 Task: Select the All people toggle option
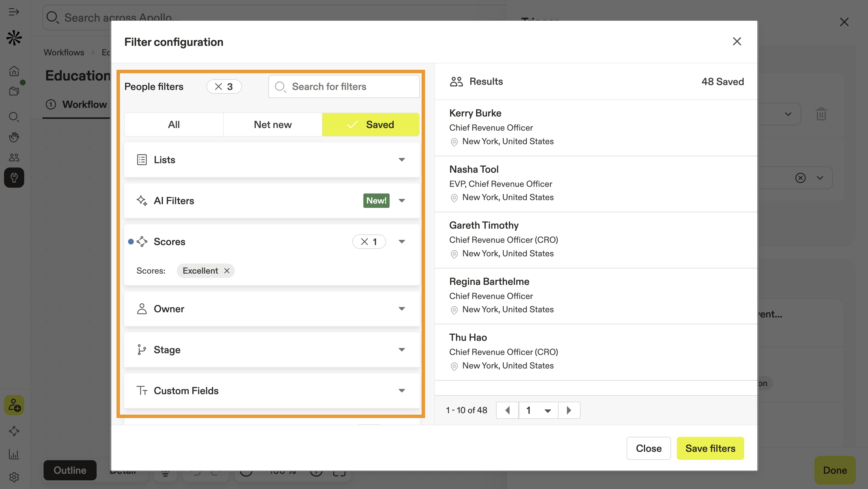(x=174, y=125)
